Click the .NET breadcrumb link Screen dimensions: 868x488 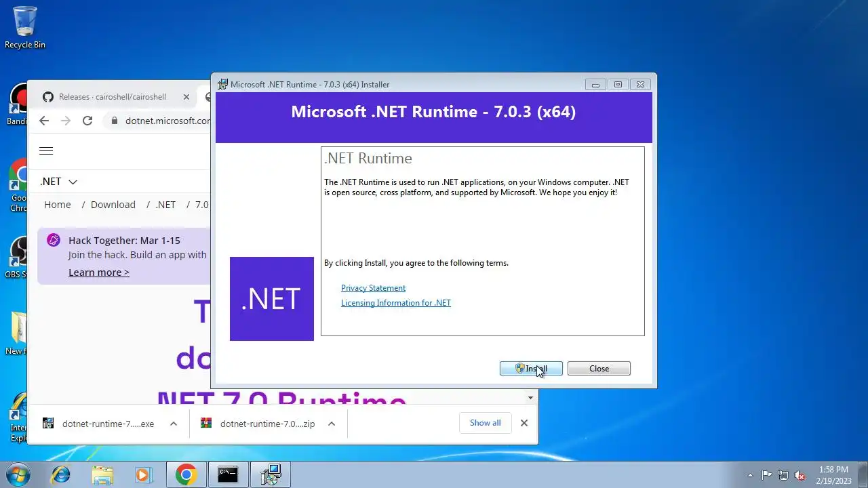click(165, 205)
